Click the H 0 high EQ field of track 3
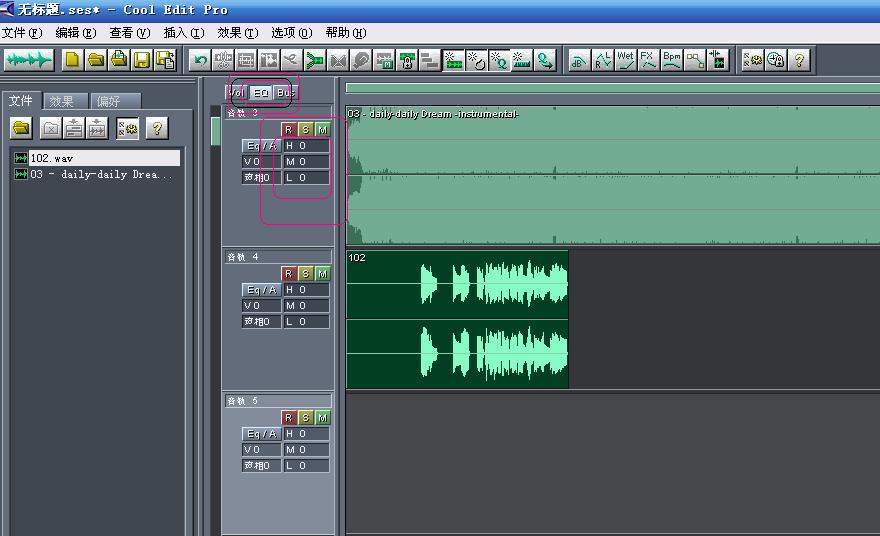Image resolution: width=880 pixels, height=536 pixels. [x=306, y=146]
